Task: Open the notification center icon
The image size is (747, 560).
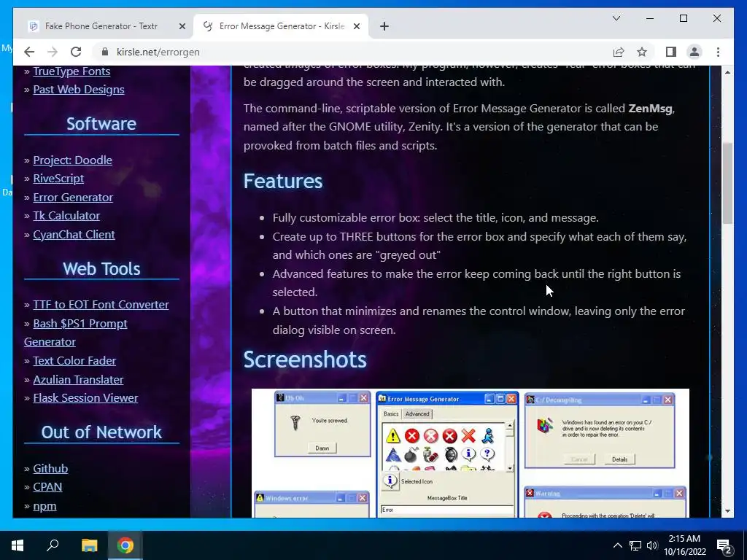Action: click(724, 546)
